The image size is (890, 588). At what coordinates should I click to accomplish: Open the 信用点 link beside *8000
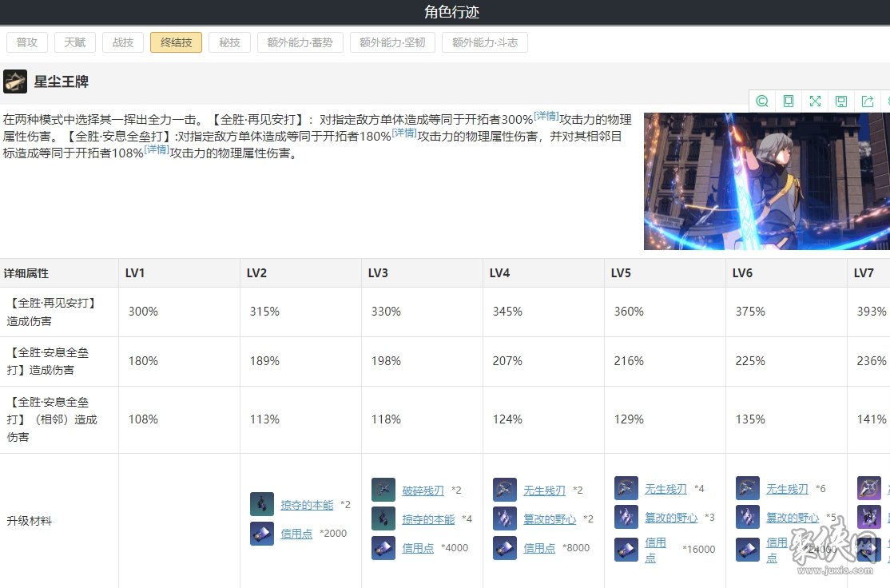click(539, 548)
